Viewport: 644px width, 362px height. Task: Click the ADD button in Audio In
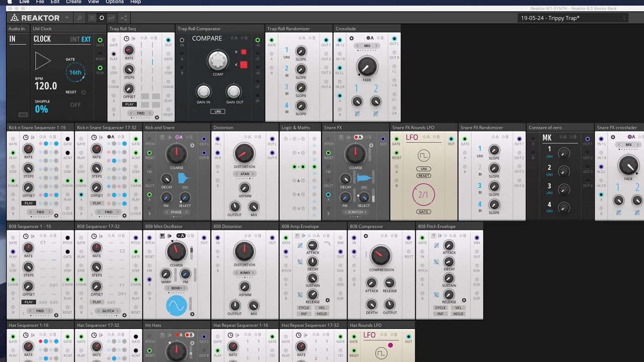23,115
